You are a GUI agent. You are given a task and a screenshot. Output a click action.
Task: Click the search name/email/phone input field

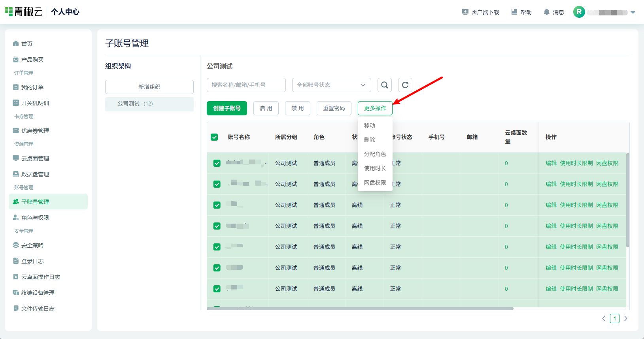246,85
